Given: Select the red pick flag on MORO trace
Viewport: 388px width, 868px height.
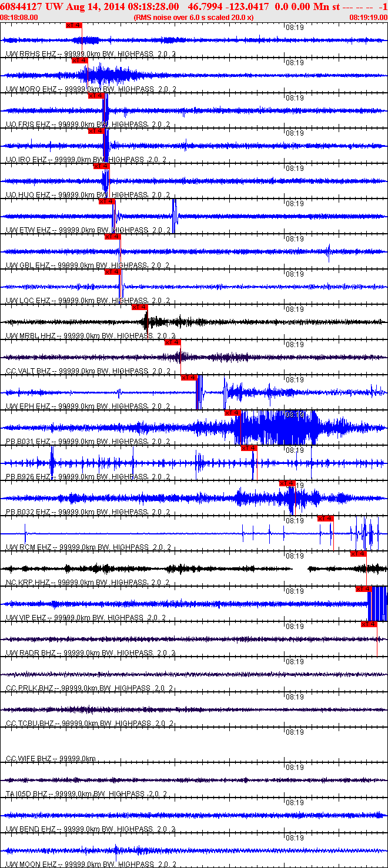Looking at the screenshot, I should [80, 60].
